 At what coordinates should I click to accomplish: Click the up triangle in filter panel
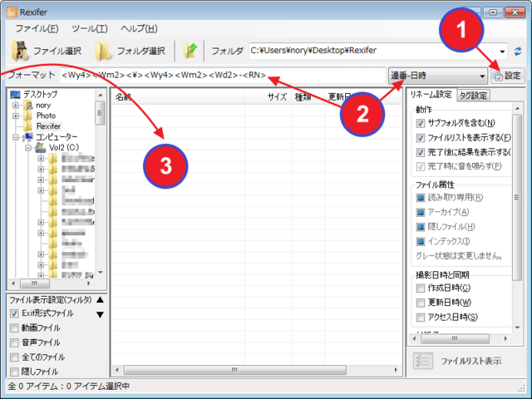pos(101,299)
